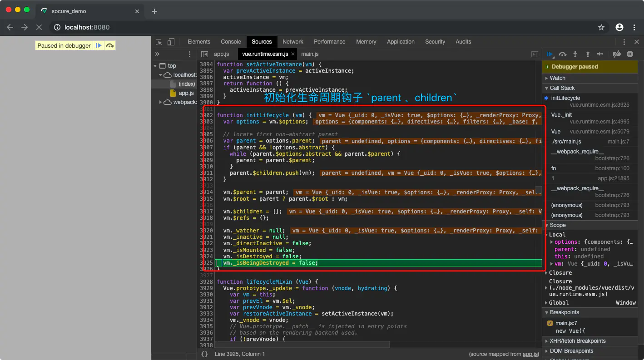The height and width of the screenshot is (360, 644).
Task: Click the inspect element picker icon
Action: (x=159, y=42)
